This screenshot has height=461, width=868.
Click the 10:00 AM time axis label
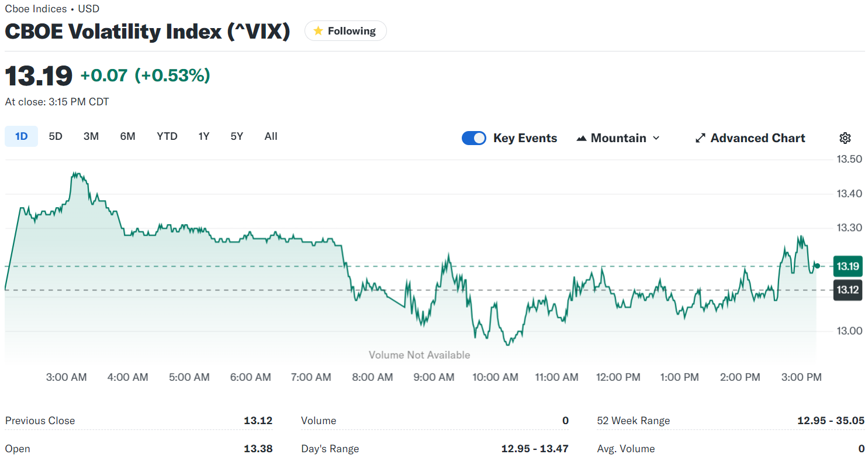tap(495, 377)
